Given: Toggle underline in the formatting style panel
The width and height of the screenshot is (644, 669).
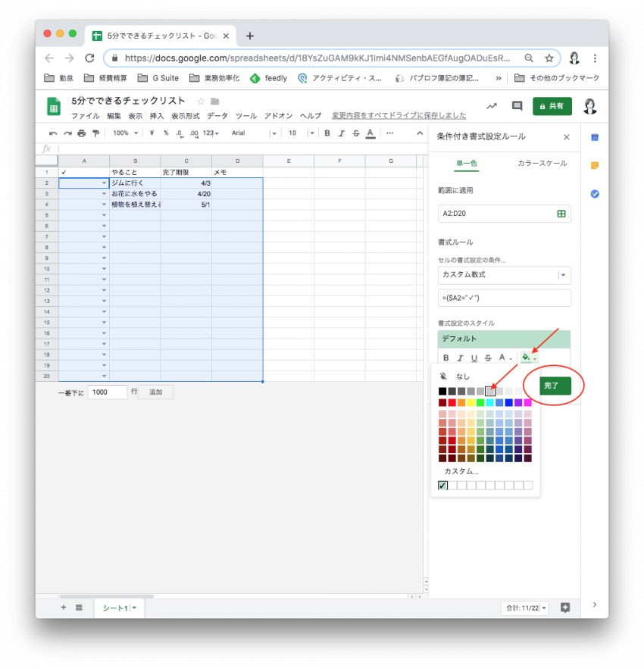Looking at the screenshot, I should pyautogui.click(x=474, y=358).
